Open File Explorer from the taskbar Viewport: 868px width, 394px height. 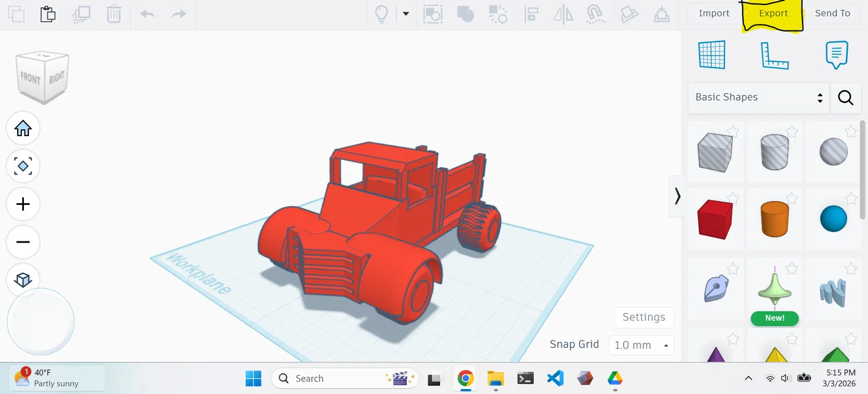pyautogui.click(x=496, y=378)
